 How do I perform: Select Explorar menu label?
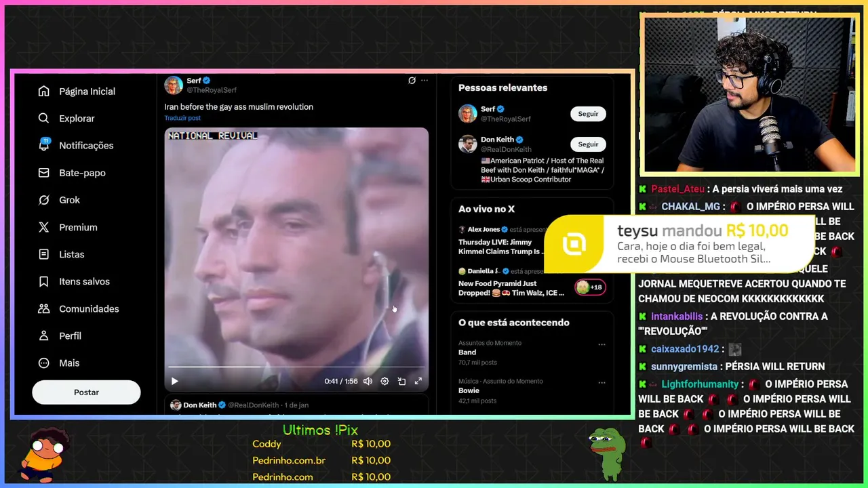tap(77, 119)
